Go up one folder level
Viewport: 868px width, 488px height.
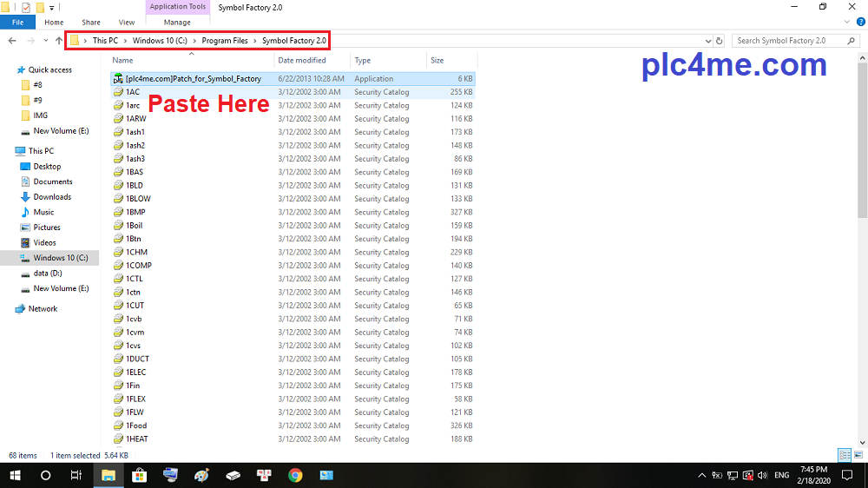coord(58,41)
